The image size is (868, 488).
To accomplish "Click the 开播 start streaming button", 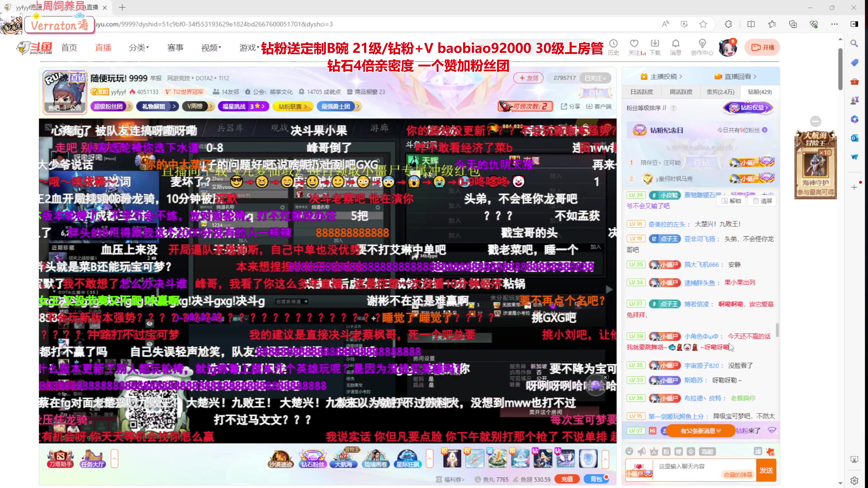I will click(762, 47).
